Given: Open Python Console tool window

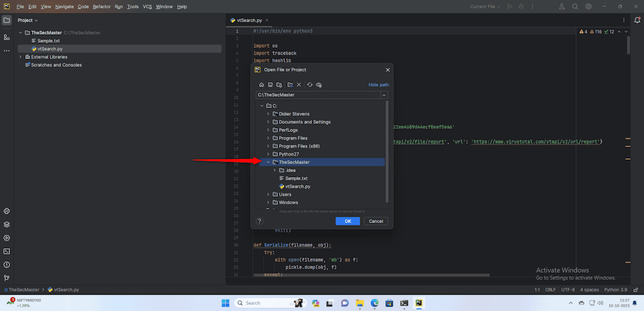Looking at the screenshot, I should 6,211.
